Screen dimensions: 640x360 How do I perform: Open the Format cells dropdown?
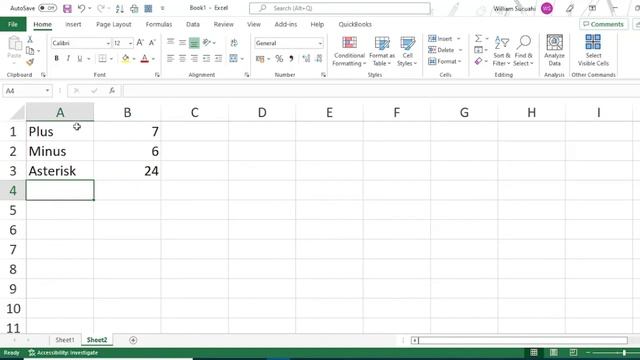coord(460,62)
